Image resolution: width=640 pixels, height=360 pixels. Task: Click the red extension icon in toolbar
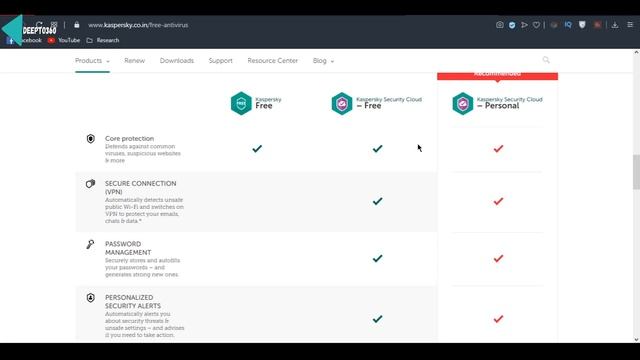(597, 25)
